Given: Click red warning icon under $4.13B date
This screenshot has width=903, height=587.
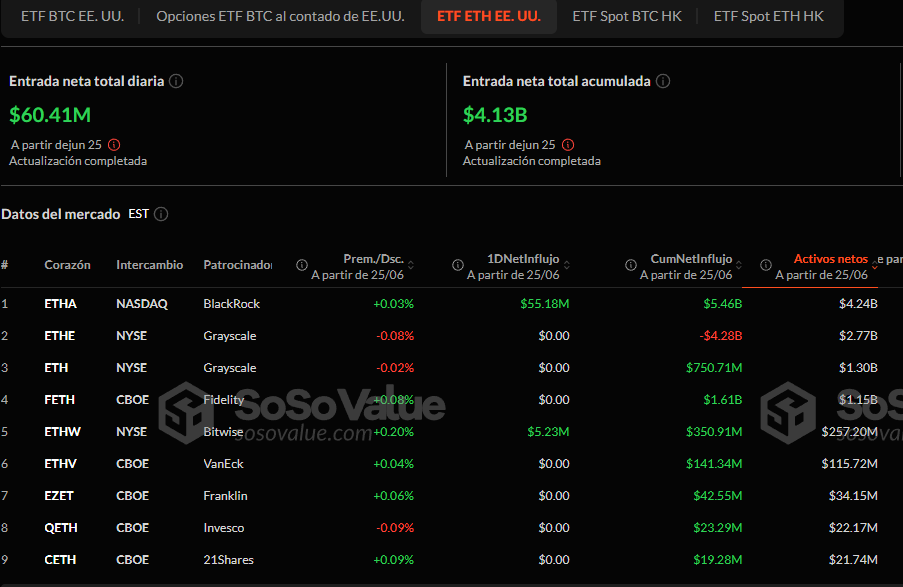Looking at the screenshot, I should pyautogui.click(x=568, y=145).
